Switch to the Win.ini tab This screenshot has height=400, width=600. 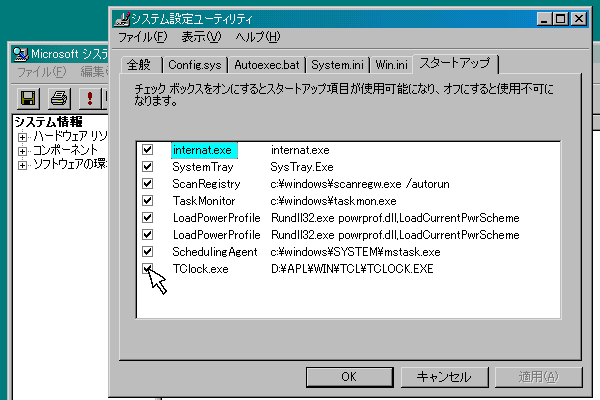tap(391, 65)
